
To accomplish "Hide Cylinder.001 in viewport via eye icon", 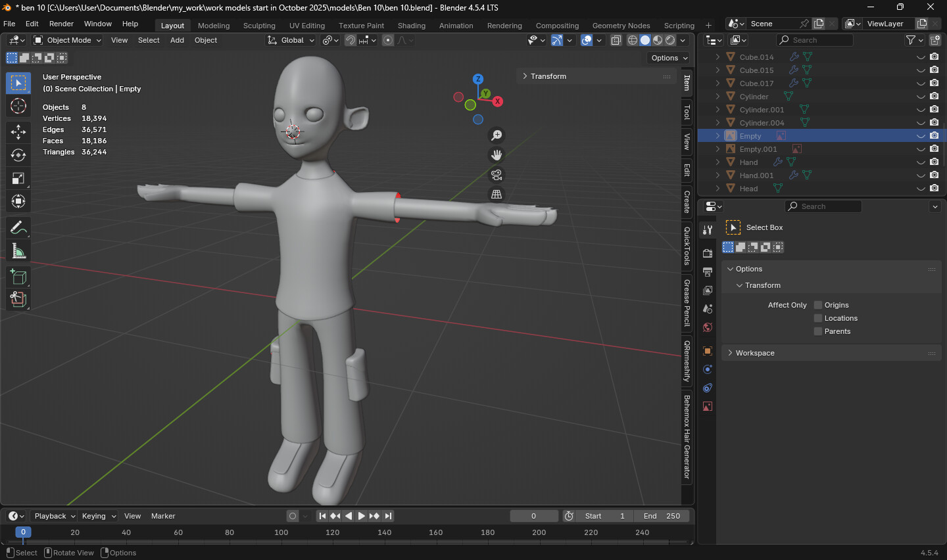I will (x=921, y=110).
